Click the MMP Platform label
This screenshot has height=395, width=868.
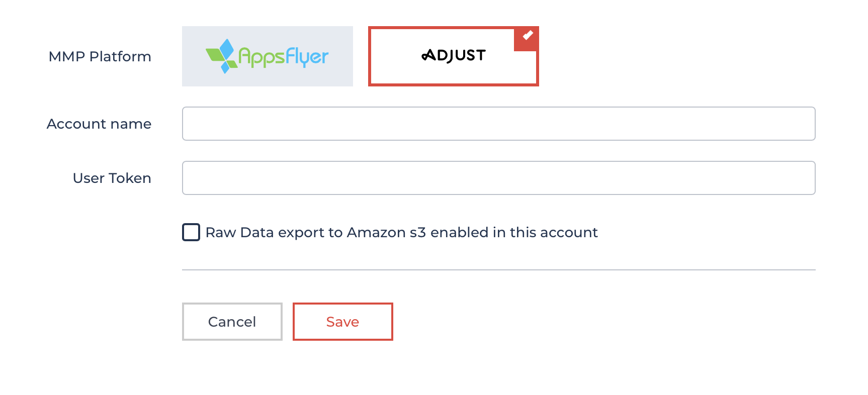tap(100, 56)
